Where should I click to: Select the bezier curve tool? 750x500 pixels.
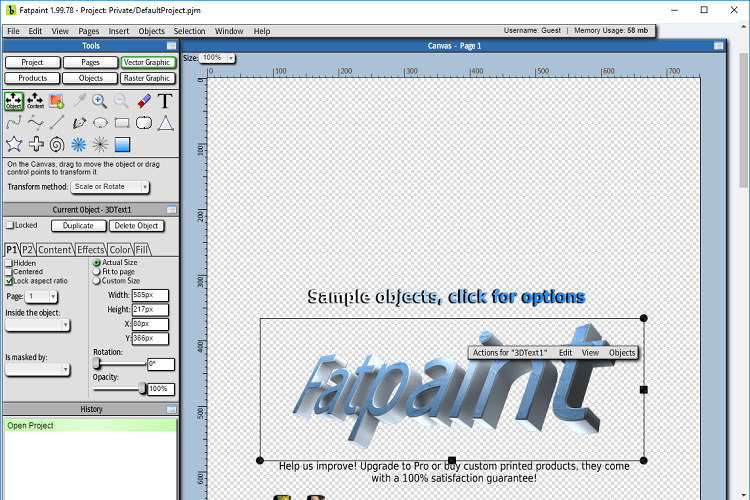click(35, 123)
